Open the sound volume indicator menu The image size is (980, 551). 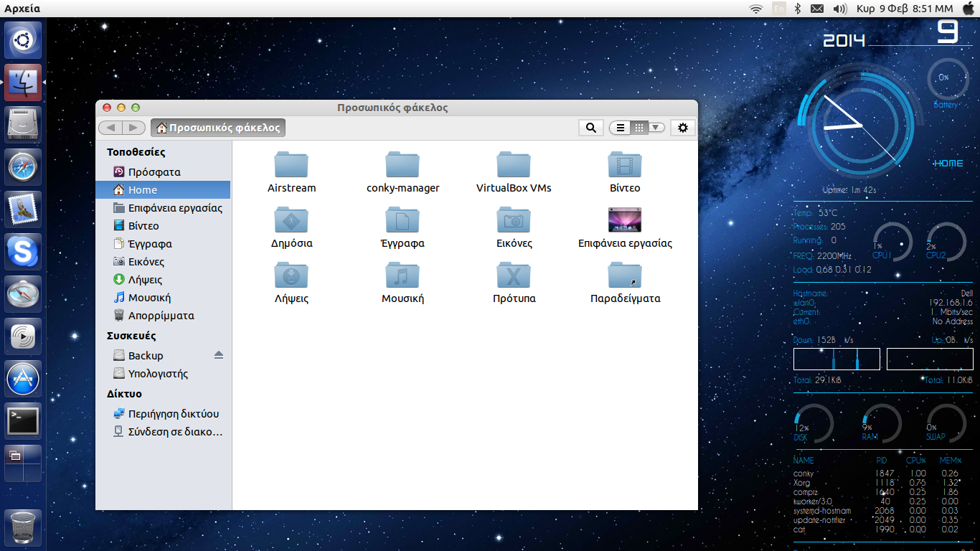pos(839,9)
